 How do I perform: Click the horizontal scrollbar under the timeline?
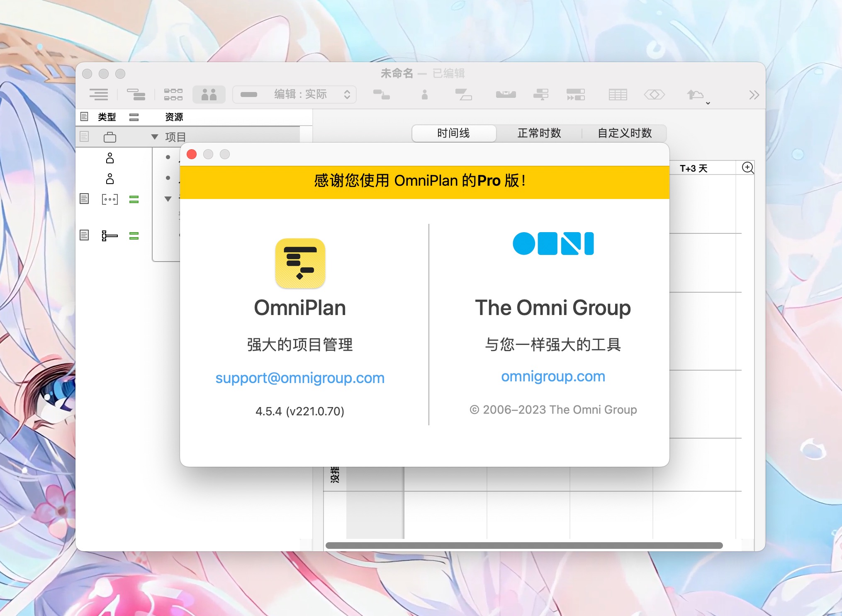pyautogui.click(x=524, y=546)
